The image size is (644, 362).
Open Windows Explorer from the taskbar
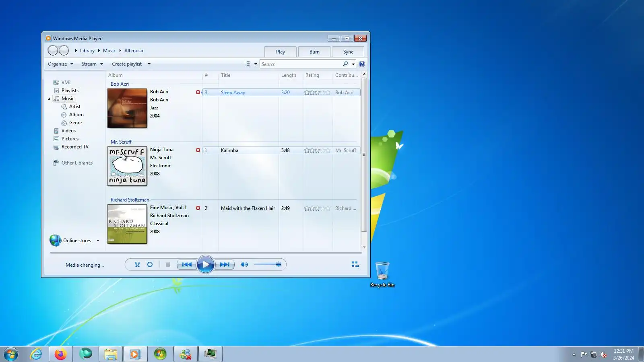click(x=110, y=354)
